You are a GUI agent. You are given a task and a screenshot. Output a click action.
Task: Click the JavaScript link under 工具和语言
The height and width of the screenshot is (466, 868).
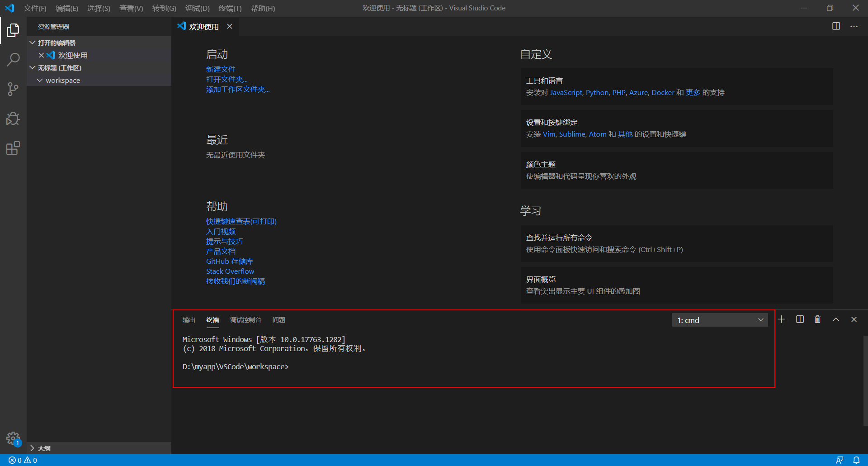[566, 92]
